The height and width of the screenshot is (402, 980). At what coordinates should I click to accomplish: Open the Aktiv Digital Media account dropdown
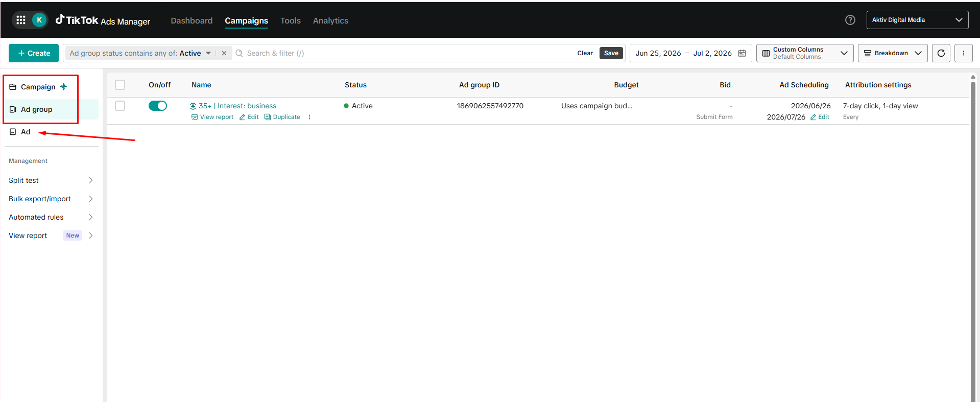click(x=917, y=20)
